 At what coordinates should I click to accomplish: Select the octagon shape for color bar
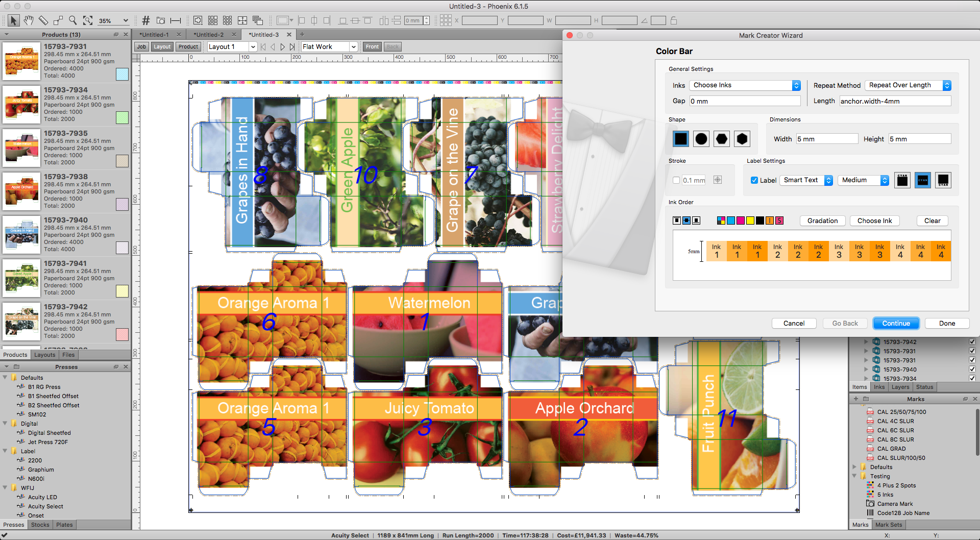pyautogui.click(x=722, y=139)
